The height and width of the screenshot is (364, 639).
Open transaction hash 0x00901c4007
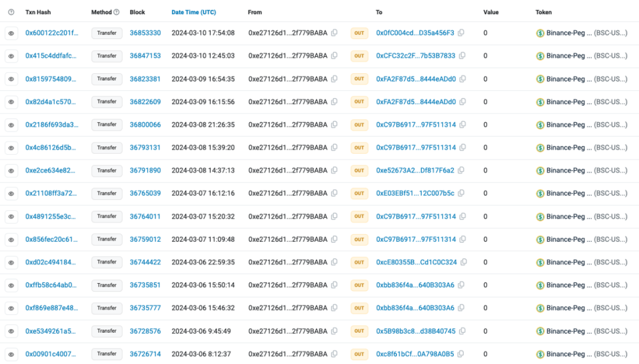pyautogui.click(x=51, y=355)
